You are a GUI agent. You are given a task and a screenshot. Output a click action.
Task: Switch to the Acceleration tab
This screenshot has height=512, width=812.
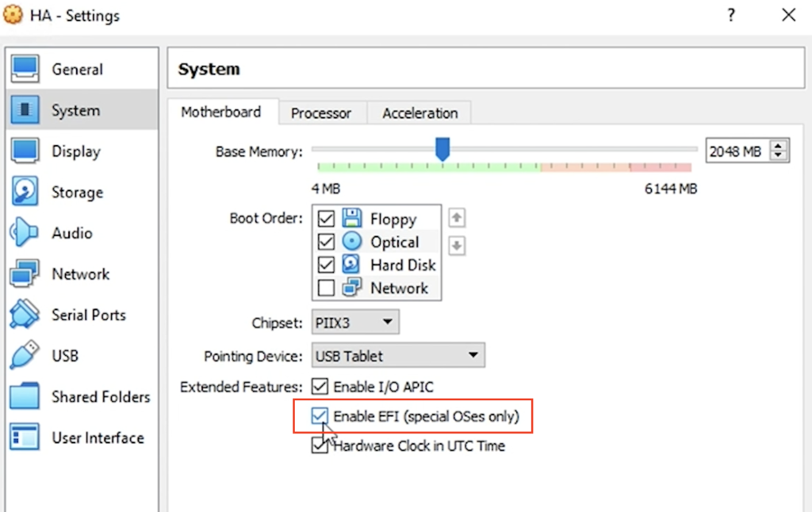(x=420, y=113)
